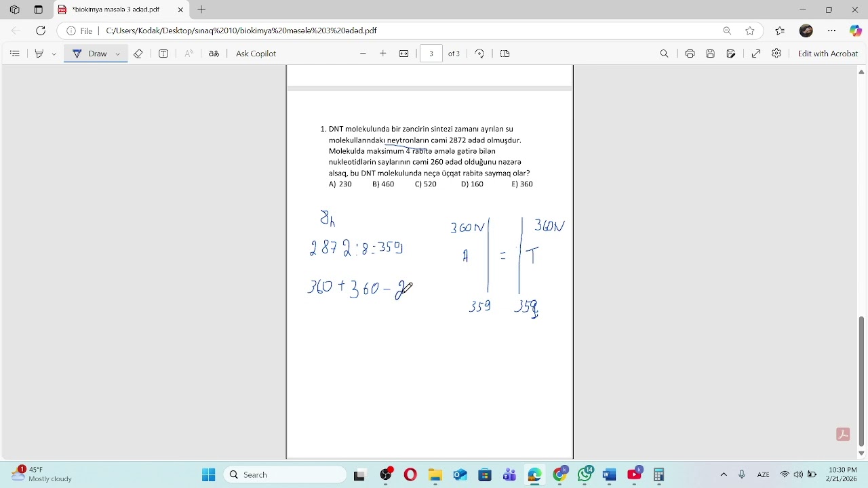This screenshot has width=868, height=488.
Task: Save the PDF document
Action: (x=711, y=54)
